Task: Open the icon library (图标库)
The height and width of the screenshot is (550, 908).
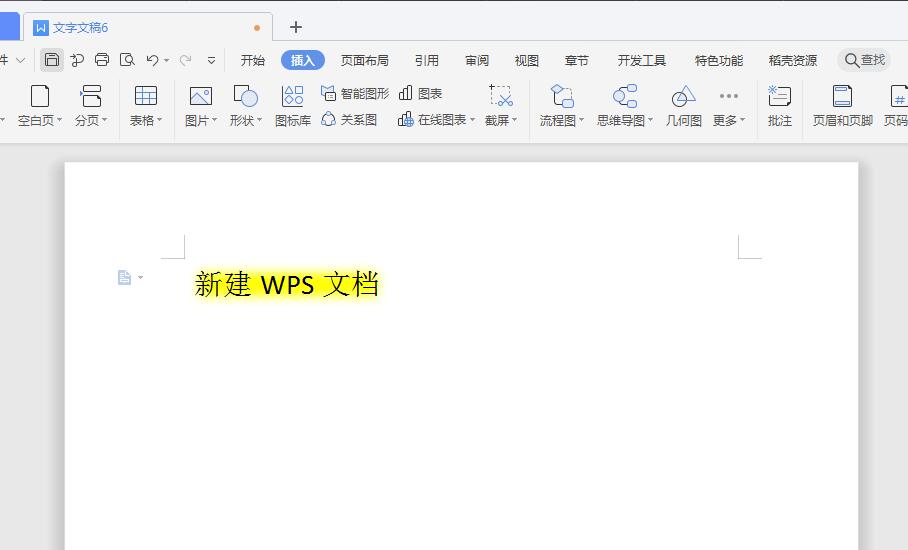Action: [x=292, y=105]
